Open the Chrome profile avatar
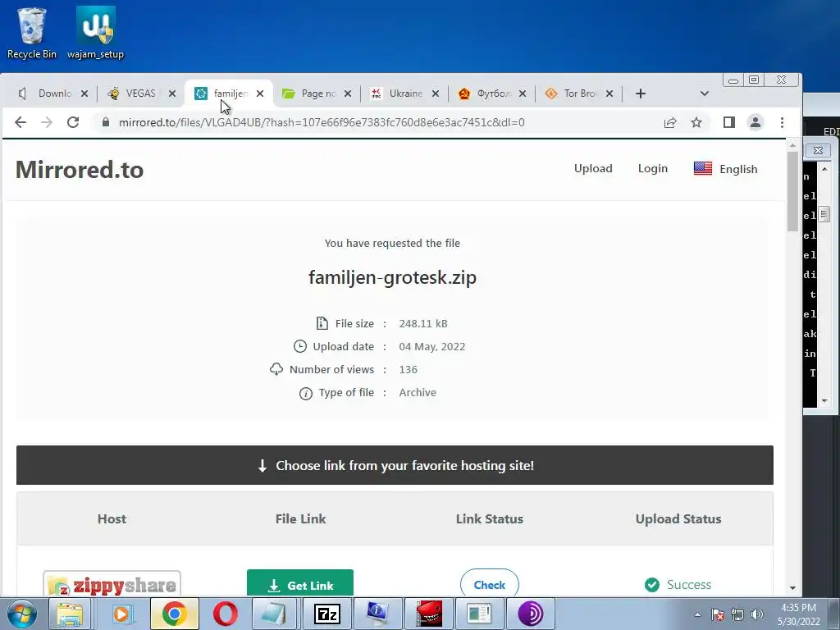 pos(756,123)
